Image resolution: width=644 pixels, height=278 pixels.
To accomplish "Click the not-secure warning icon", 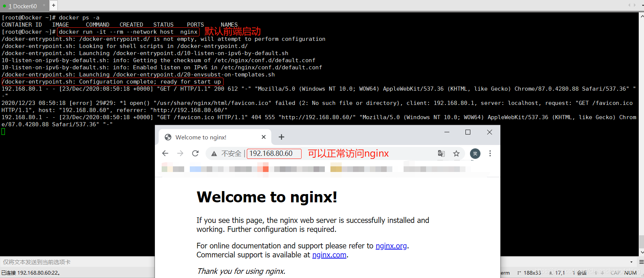I will [214, 154].
